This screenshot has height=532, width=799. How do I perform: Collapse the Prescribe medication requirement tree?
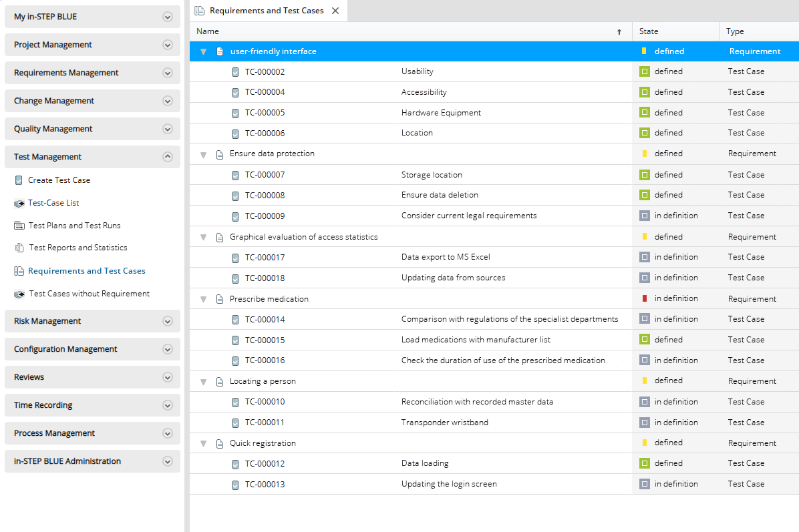(203, 299)
